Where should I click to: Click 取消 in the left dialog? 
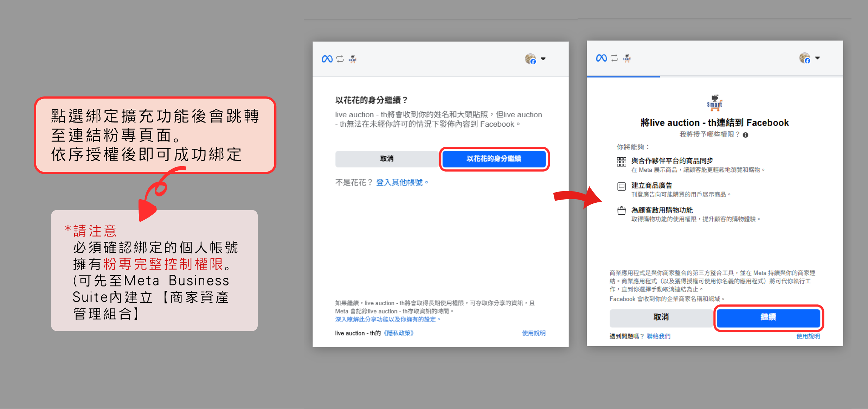(x=387, y=159)
